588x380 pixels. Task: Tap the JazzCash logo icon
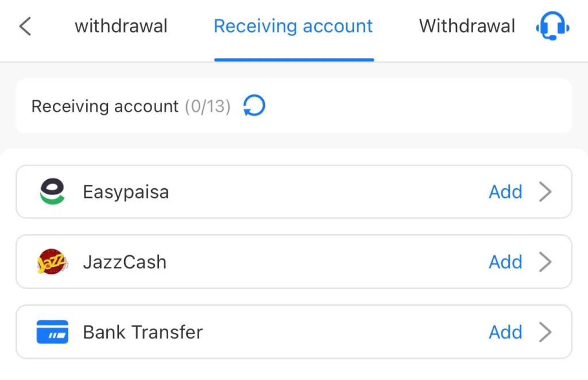tap(52, 262)
